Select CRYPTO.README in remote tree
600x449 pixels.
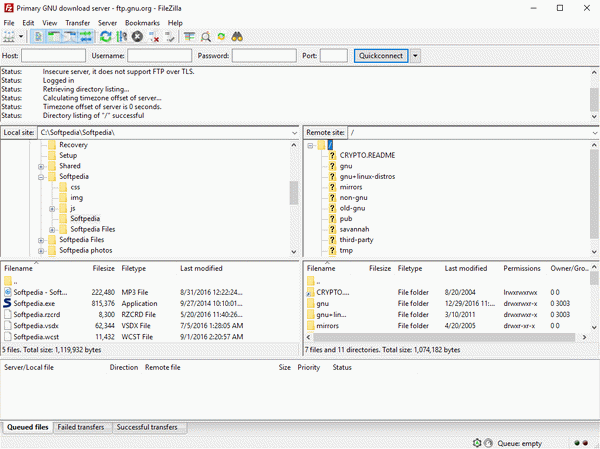[x=367, y=155]
